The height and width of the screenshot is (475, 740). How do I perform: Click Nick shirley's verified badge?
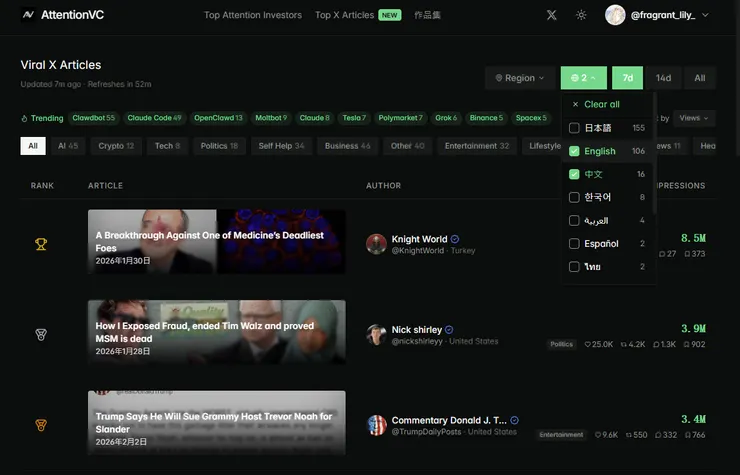point(449,330)
